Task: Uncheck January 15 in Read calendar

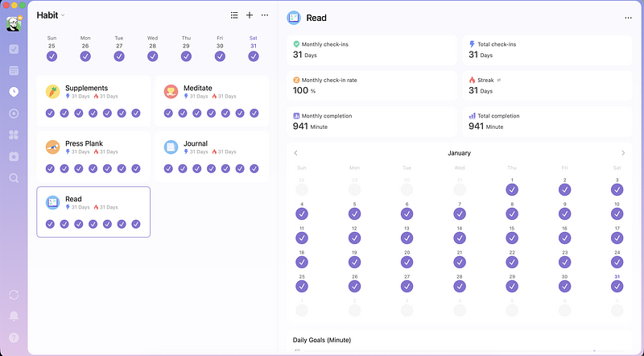Action: pyautogui.click(x=512, y=238)
